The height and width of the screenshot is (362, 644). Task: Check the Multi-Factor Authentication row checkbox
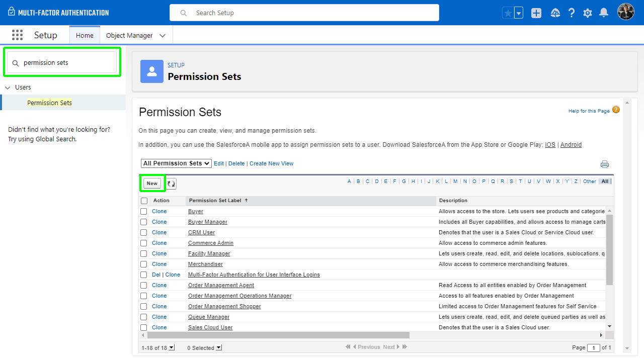[x=144, y=275]
